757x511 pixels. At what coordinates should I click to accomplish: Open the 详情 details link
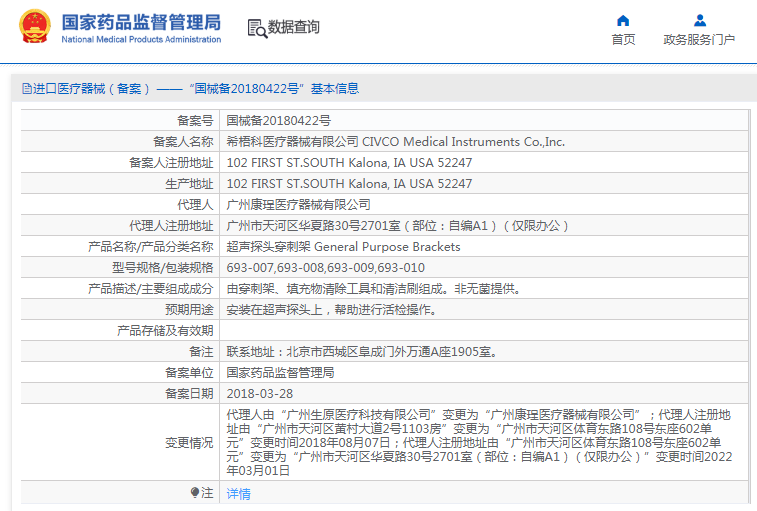coord(238,494)
